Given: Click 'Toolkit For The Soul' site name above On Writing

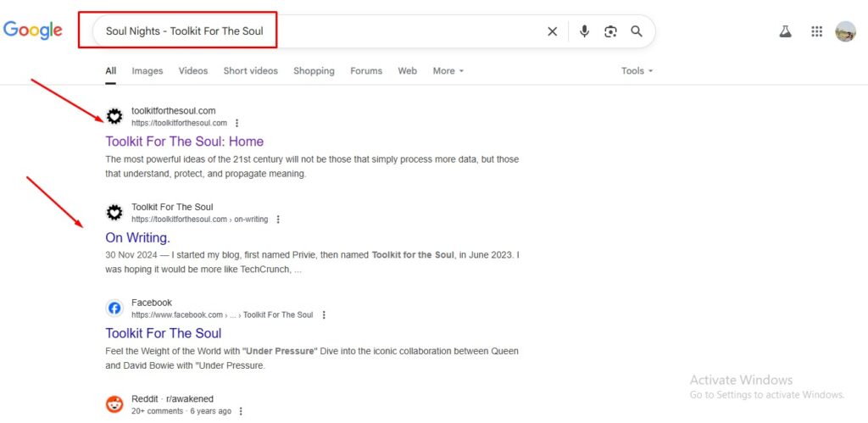Looking at the screenshot, I should click(172, 207).
